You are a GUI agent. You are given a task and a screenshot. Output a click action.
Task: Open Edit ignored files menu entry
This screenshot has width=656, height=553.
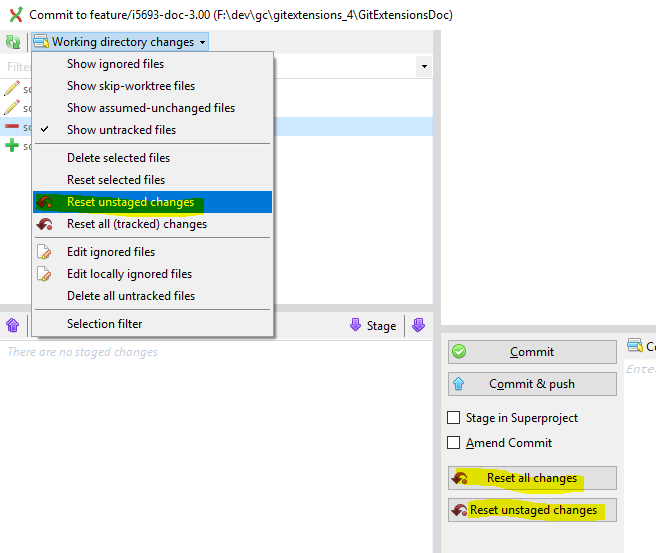[x=153, y=252]
